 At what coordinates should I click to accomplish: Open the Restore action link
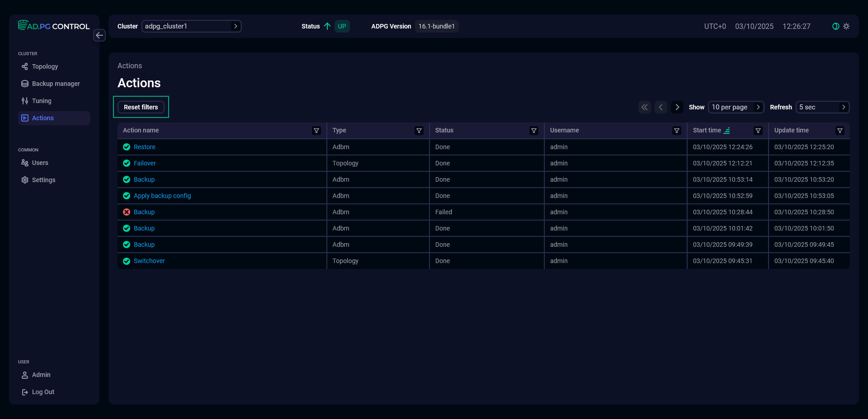(x=144, y=147)
